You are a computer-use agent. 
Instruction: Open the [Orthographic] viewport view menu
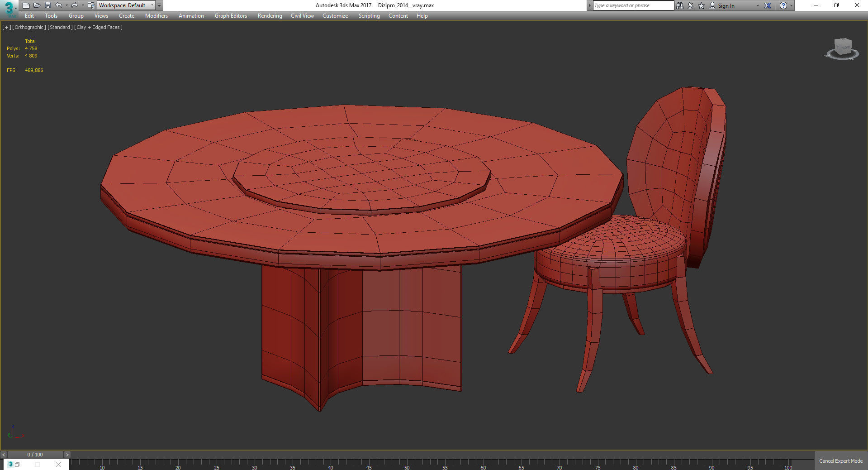pos(29,27)
